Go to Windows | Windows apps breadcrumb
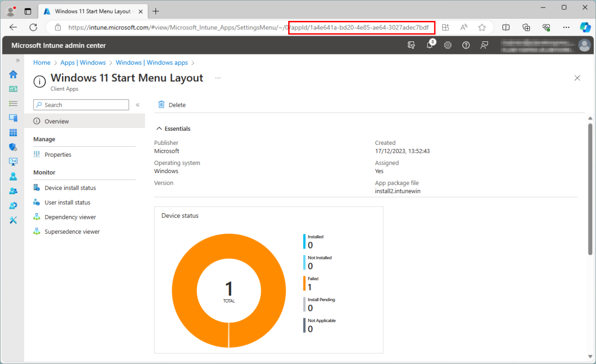 [151, 63]
